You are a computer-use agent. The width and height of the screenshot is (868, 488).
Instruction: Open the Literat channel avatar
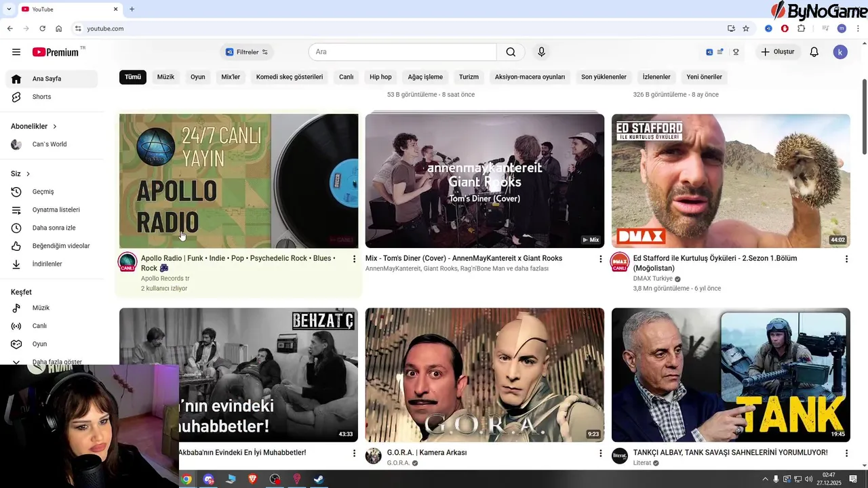(620, 455)
